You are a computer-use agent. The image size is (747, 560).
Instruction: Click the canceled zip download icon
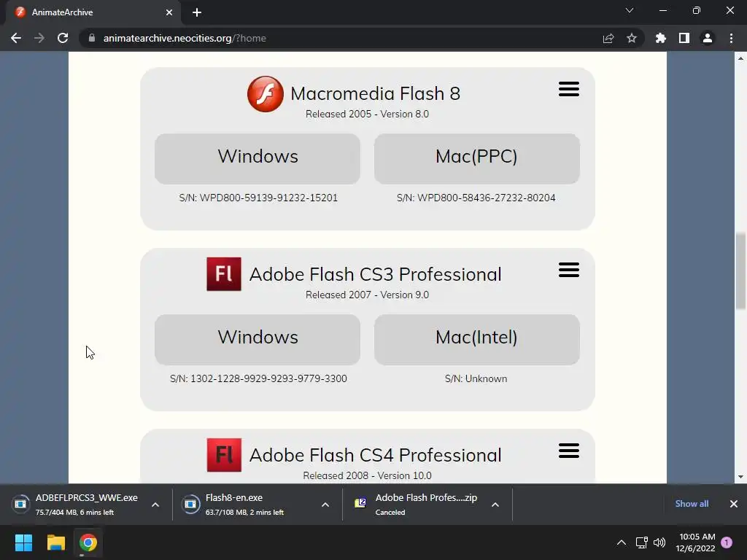coord(360,503)
